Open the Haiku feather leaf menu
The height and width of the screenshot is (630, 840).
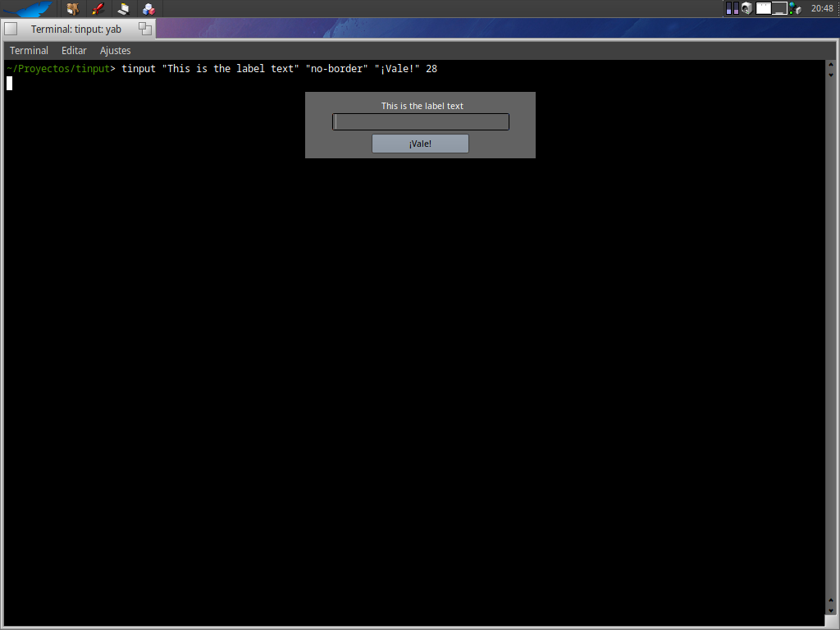(x=27, y=9)
